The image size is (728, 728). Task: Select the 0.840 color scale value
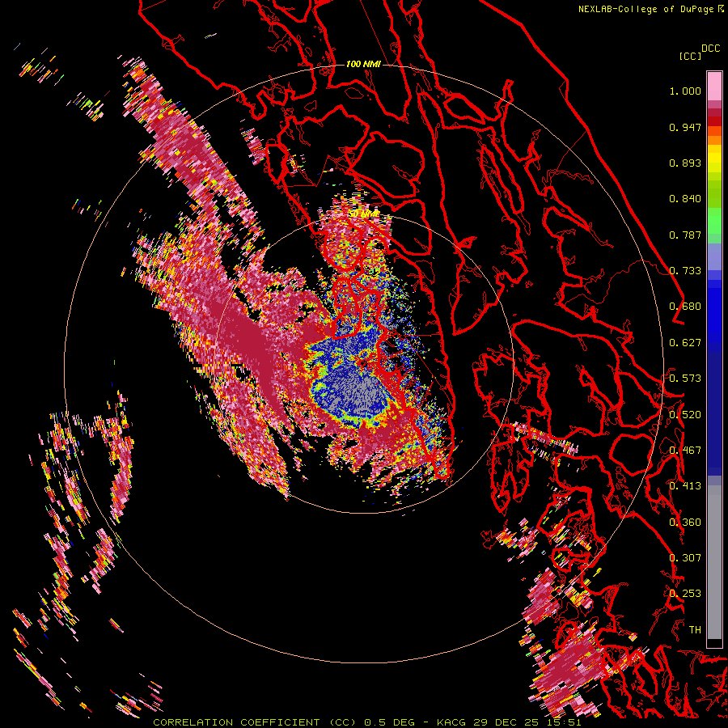point(685,199)
